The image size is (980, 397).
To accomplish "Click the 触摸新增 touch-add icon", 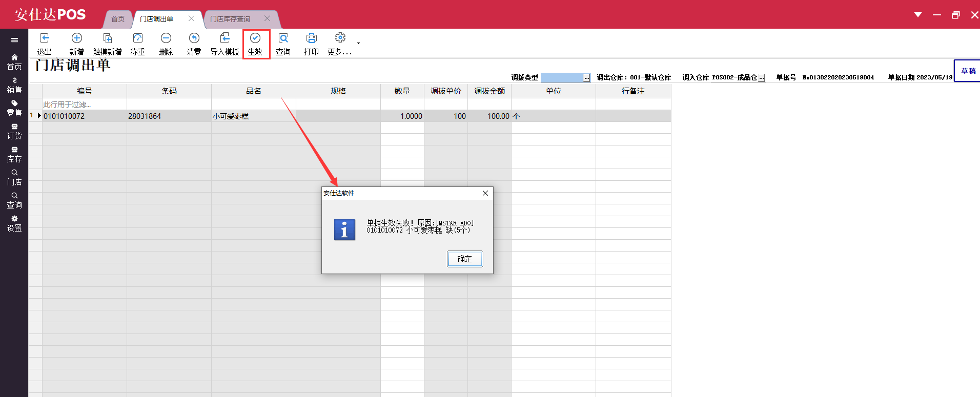I will click(x=108, y=44).
